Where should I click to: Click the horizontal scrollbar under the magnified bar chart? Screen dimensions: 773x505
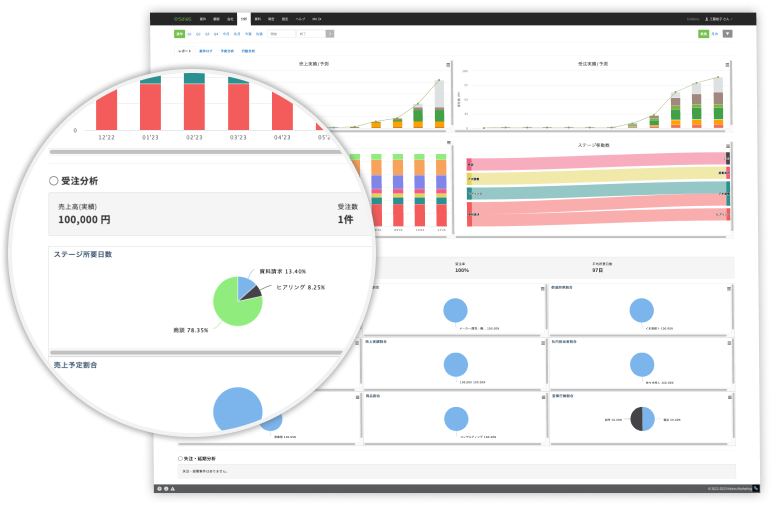pyautogui.click(x=196, y=152)
